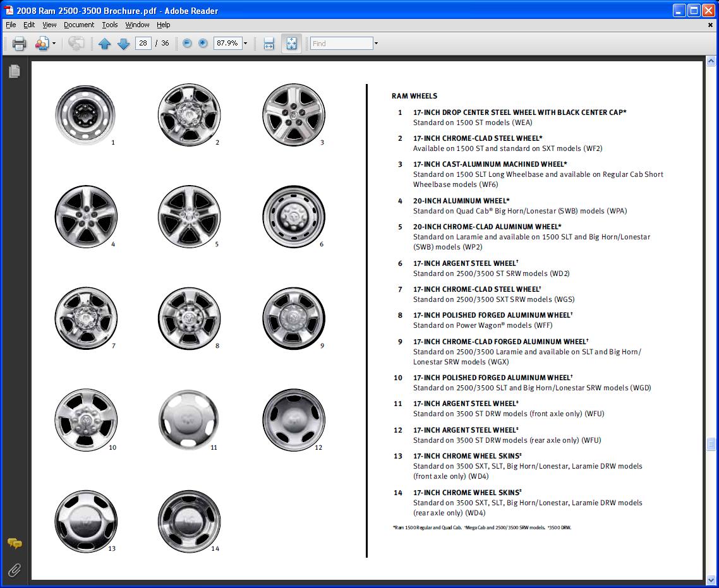Open the Tools menu
719x588 pixels.
click(110, 25)
